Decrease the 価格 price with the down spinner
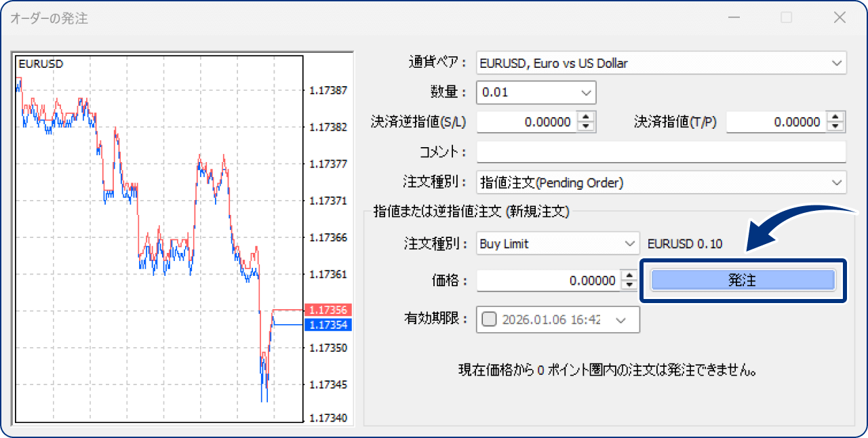The height and width of the screenshot is (438, 868). [x=629, y=284]
